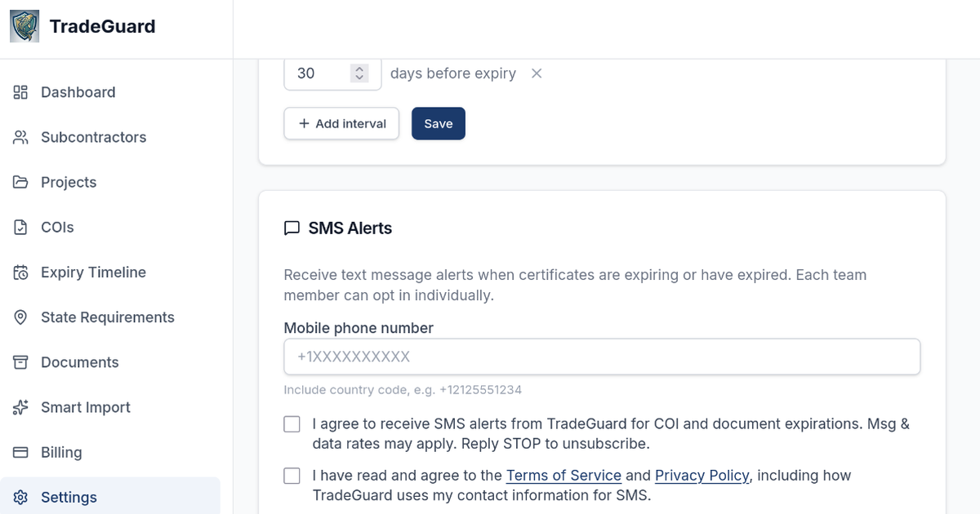Click the 'Include country code' hint text
The width and height of the screenshot is (980, 514).
[x=403, y=390]
